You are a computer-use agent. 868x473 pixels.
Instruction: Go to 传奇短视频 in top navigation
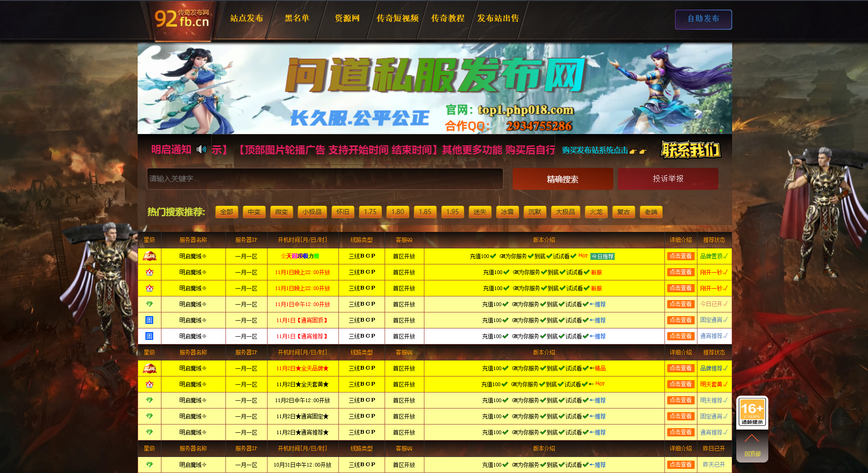click(397, 18)
